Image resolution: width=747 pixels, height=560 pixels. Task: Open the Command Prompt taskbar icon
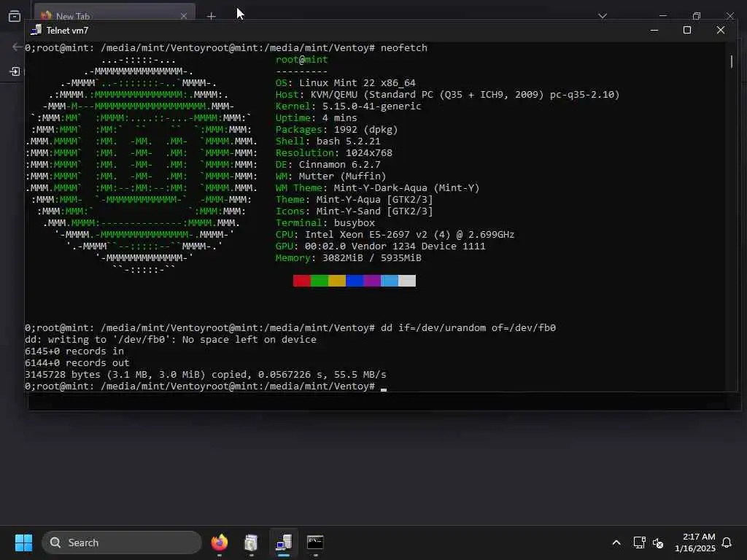coord(315,542)
